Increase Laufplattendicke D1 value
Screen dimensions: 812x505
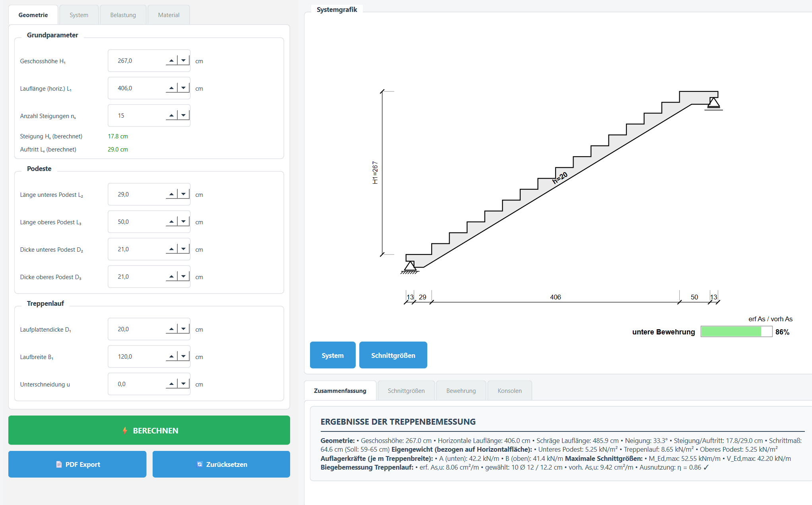point(171,329)
